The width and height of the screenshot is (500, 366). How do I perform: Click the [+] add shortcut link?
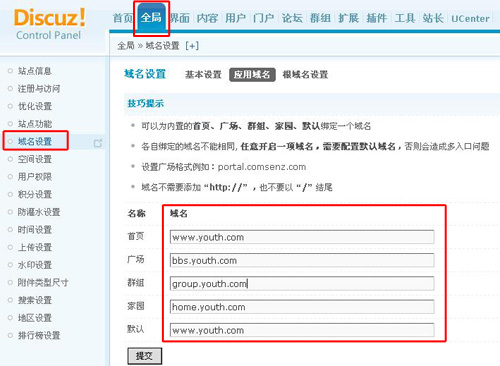point(192,46)
